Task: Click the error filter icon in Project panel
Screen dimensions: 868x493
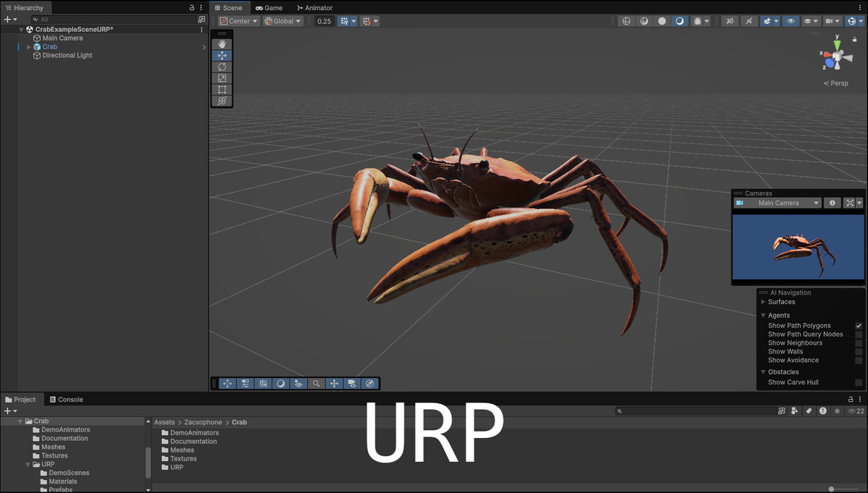Action: [823, 411]
